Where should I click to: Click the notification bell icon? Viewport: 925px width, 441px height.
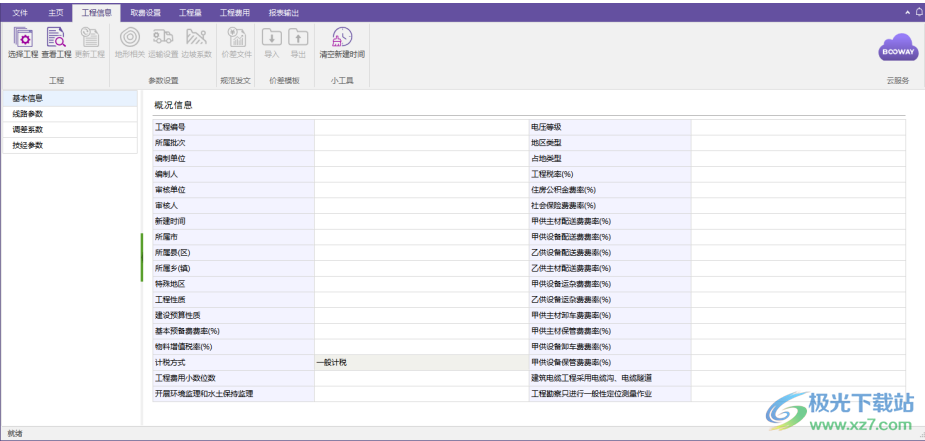(x=919, y=12)
